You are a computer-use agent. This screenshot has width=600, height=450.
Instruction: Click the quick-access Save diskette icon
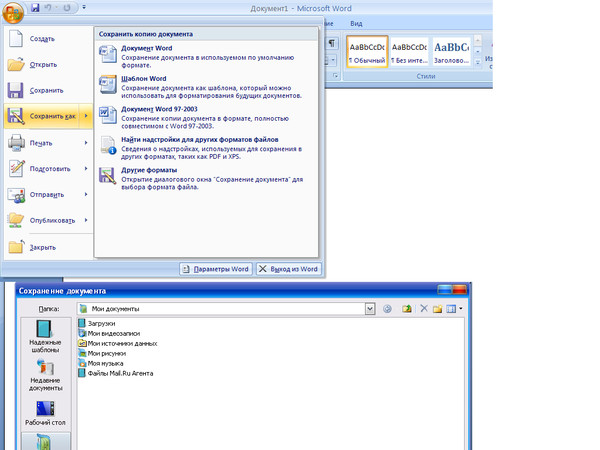(35, 7)
